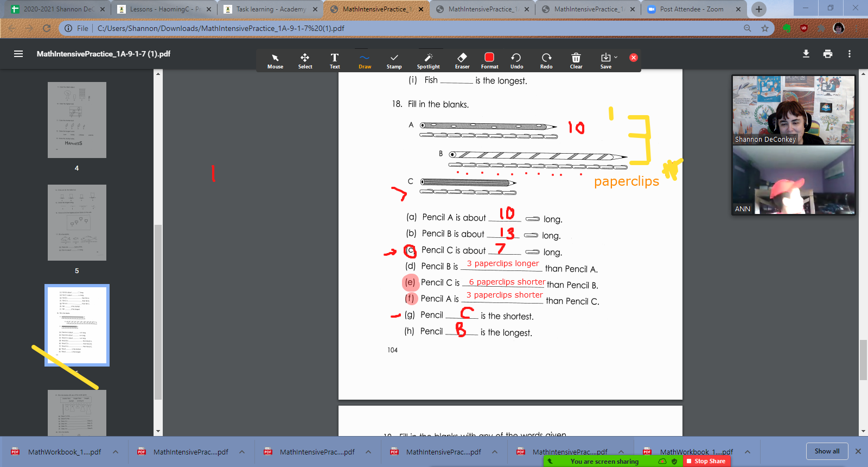Select the Eraser tool
868x467 pixels.
(x=462, y=61)
